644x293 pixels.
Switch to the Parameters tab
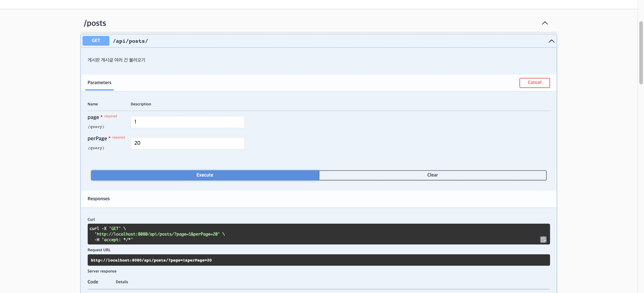tap(99, 83)
